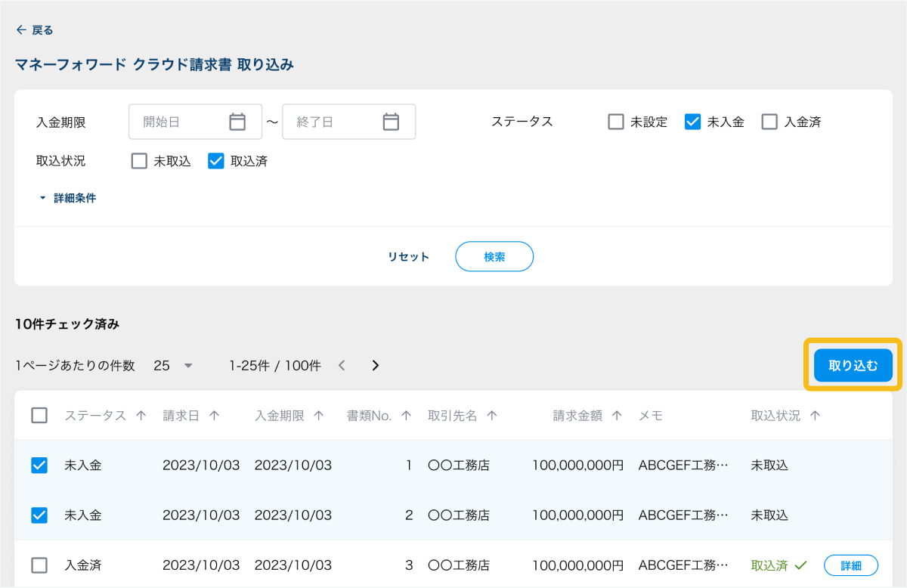The height and width of the screenshot is (588, 907).
Task: Uncheck the 未入金 status filter
Action: pos(693,122)
